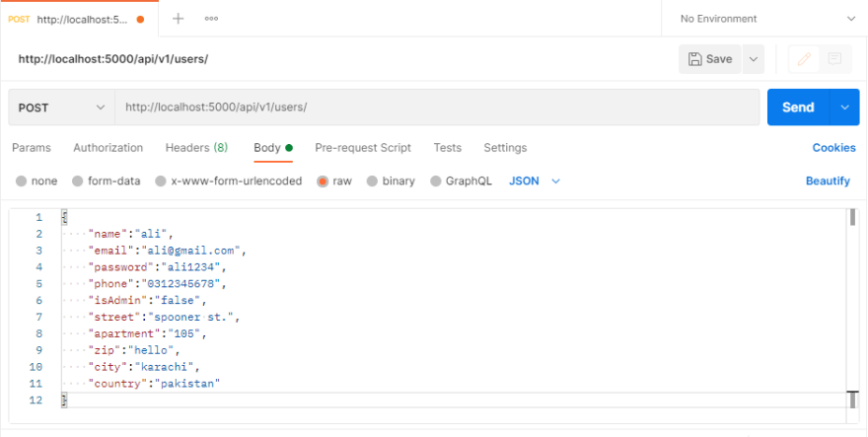Open the JSON format dropdown
The height and width of the screenshot is (437, 868).
(x=535, y=182)
